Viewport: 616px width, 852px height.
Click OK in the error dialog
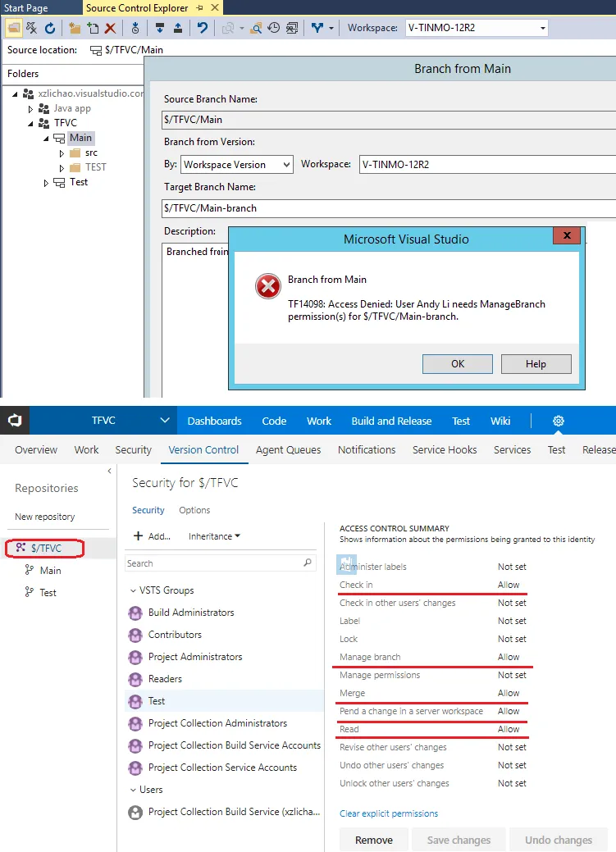(x=457, y=364)
